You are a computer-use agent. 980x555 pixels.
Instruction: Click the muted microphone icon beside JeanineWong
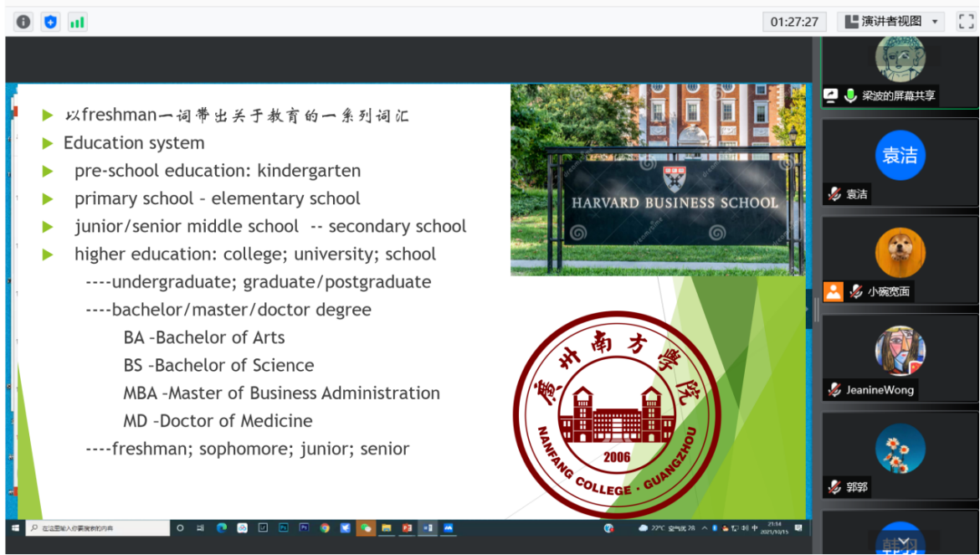(834, 389)
